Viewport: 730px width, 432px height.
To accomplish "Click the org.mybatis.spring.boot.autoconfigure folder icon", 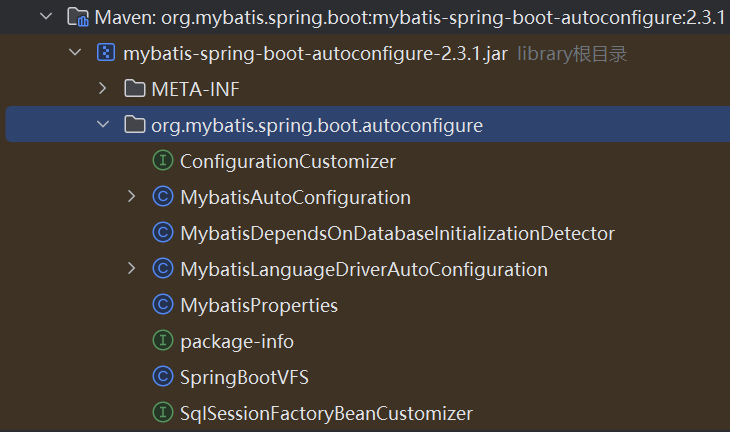I will 135,124.
